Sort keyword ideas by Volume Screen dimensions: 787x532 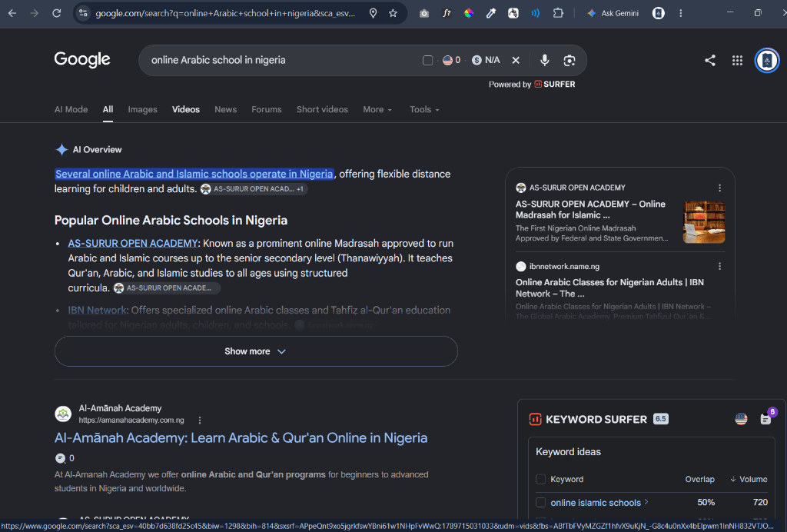pyautogui.click(x=749, y=479)
